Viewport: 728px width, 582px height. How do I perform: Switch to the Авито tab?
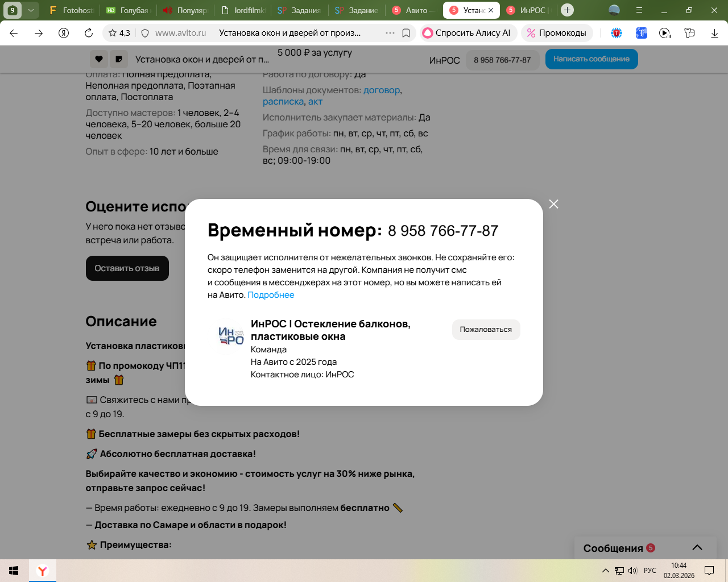pos(413,10)
